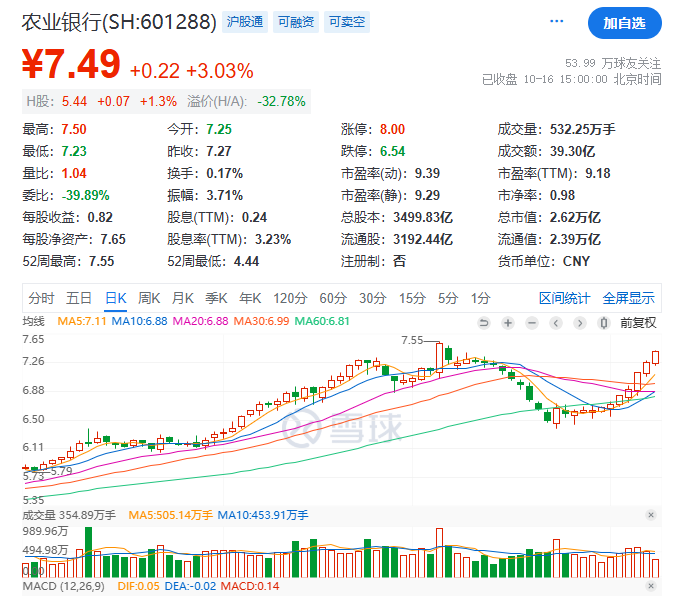
Task: Click the volume MA5:505.14万手 label
Action: (x=170, y=515)
